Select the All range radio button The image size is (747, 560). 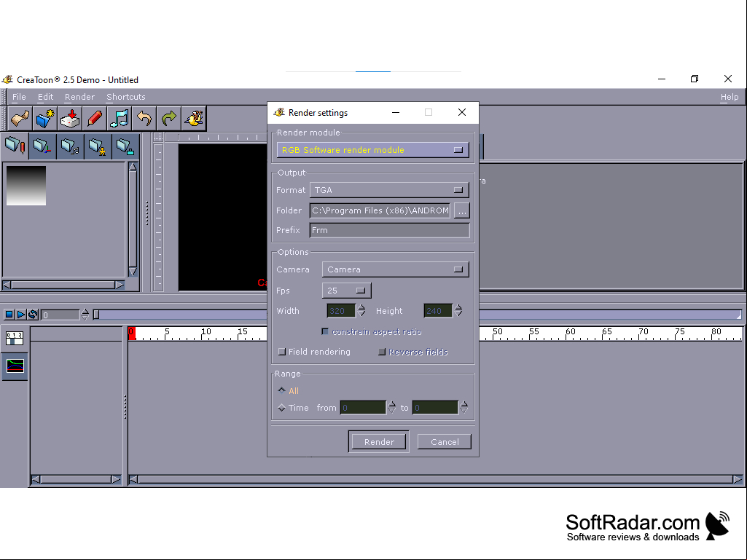[x=281, y=390]
